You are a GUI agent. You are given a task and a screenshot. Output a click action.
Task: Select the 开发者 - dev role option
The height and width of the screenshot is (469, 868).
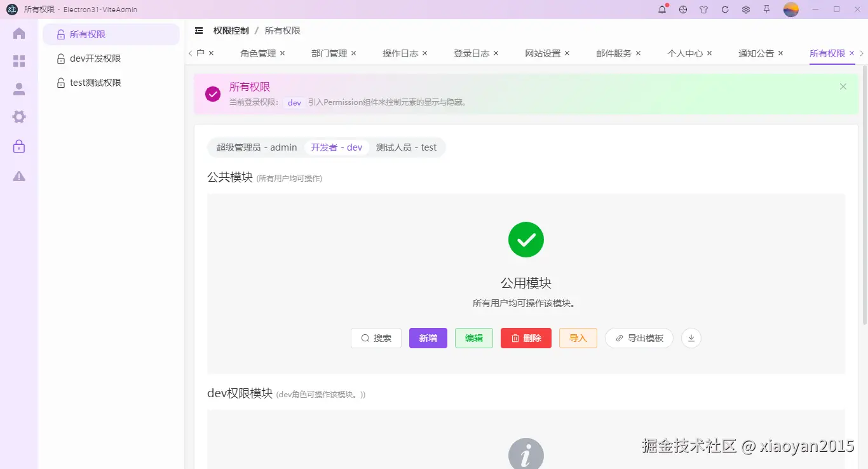[337, 147]
